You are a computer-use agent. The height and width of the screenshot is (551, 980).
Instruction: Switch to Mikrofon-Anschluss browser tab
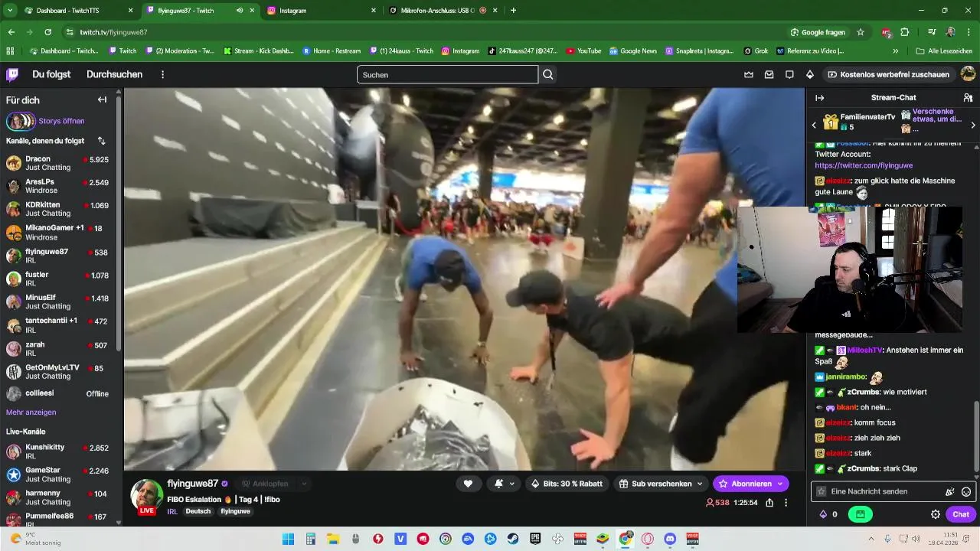tap(443, 11)
